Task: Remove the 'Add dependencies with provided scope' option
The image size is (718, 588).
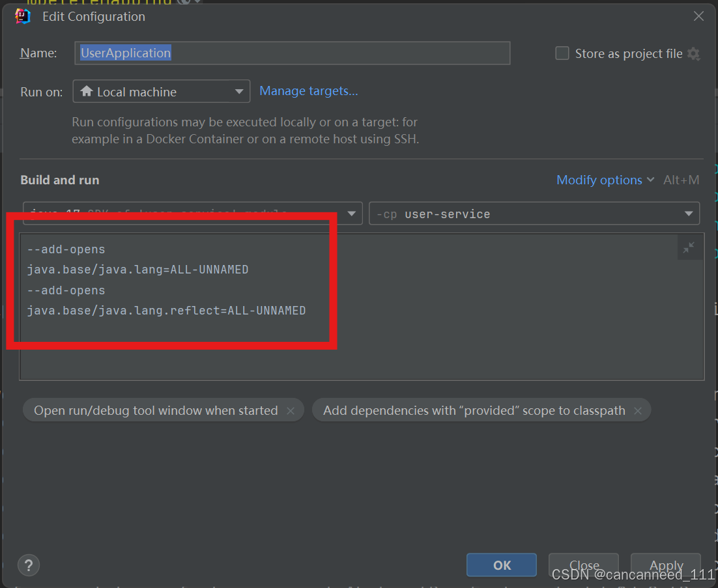Action: [x=638, y=410]
